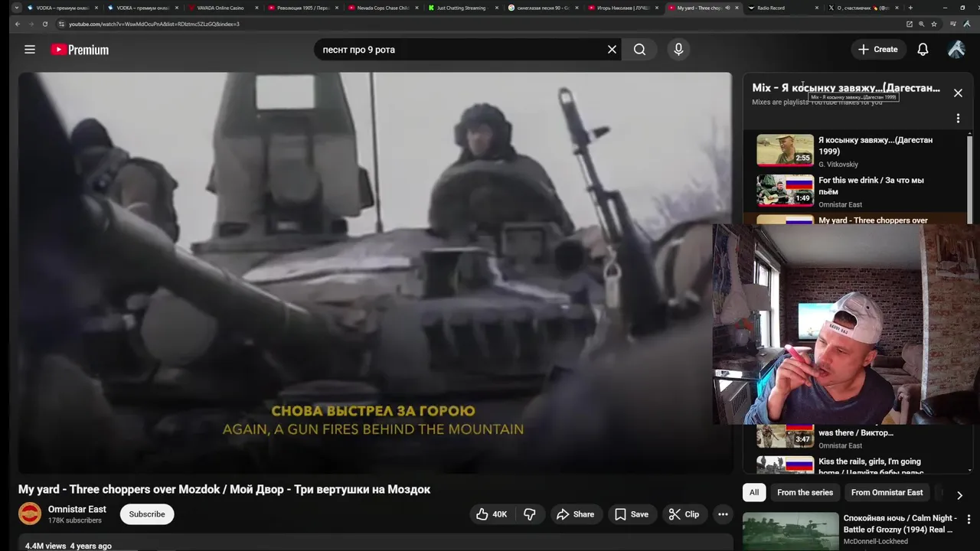Click the magnifier search button
Image resolution: width=980 pixels, height=551 pixels.
(639, 50)
